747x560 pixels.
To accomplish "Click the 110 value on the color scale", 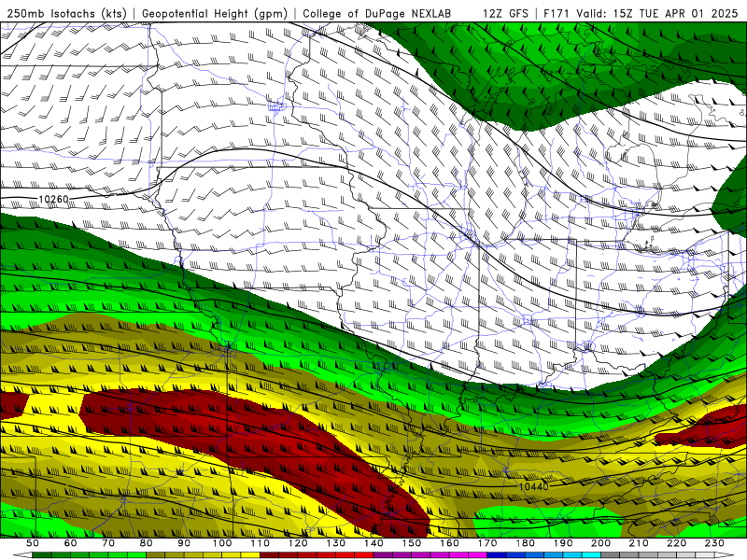I will pos(261,543).
